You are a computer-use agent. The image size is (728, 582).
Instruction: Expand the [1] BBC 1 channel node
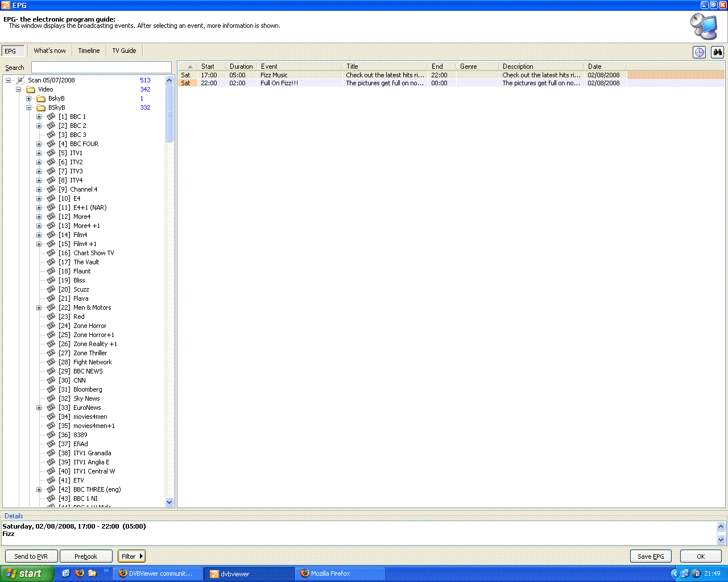pos(39,117)
